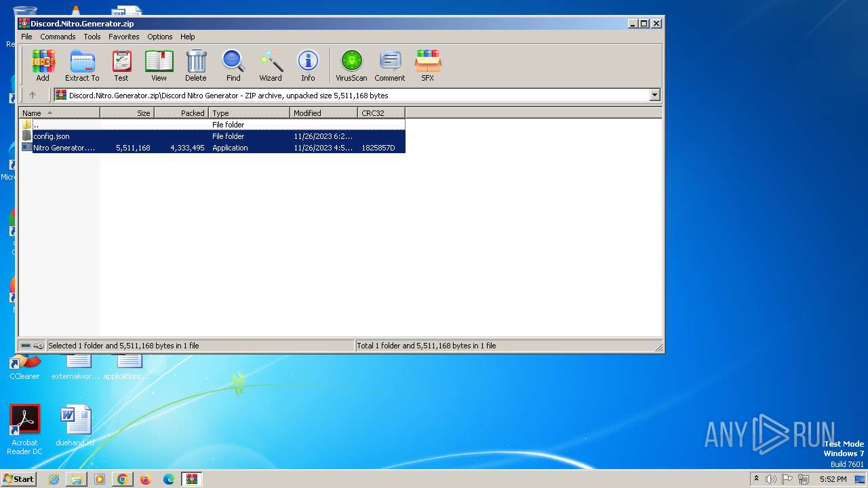Click the 1825857D CRC32 value
This screenshot has height=488, width=868.
[378, 148]
